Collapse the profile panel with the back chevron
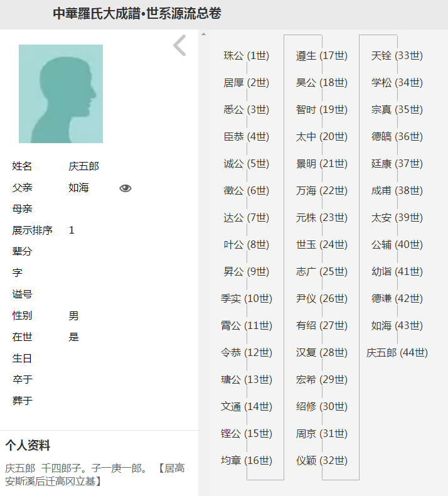The image size is (448, 496). click(179, 45)
